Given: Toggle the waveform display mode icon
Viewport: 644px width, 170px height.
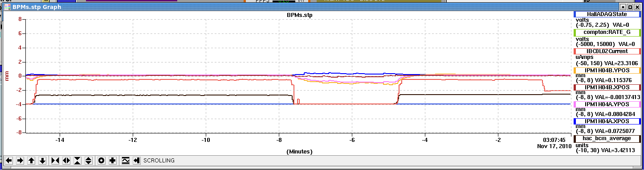Looking at the screenshot, I should [126, 161].
